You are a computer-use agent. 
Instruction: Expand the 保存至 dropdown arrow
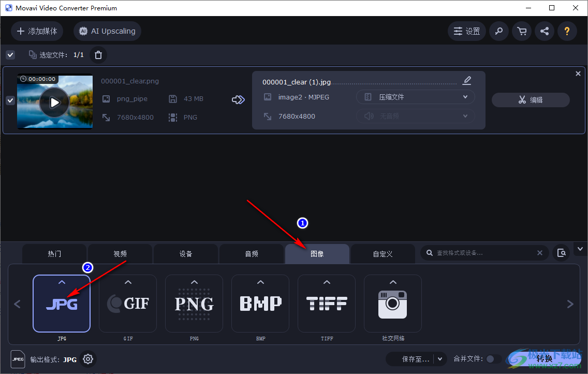click(x=440, y=359)
